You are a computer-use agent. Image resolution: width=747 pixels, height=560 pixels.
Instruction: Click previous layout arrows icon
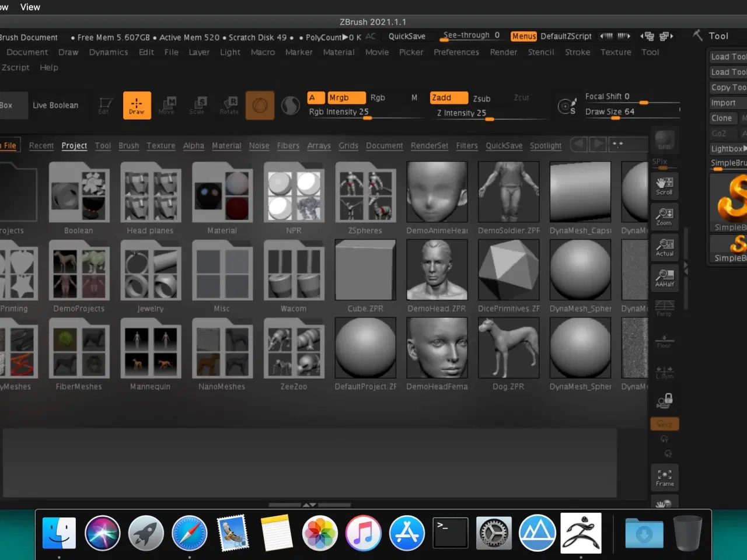647,36
